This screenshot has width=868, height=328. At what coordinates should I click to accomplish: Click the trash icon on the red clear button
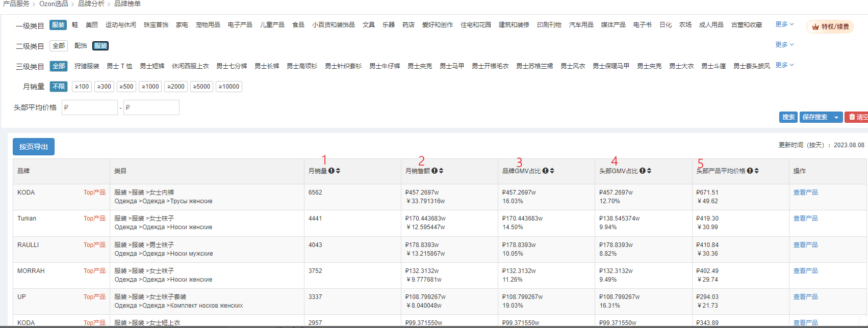(852, 117)
